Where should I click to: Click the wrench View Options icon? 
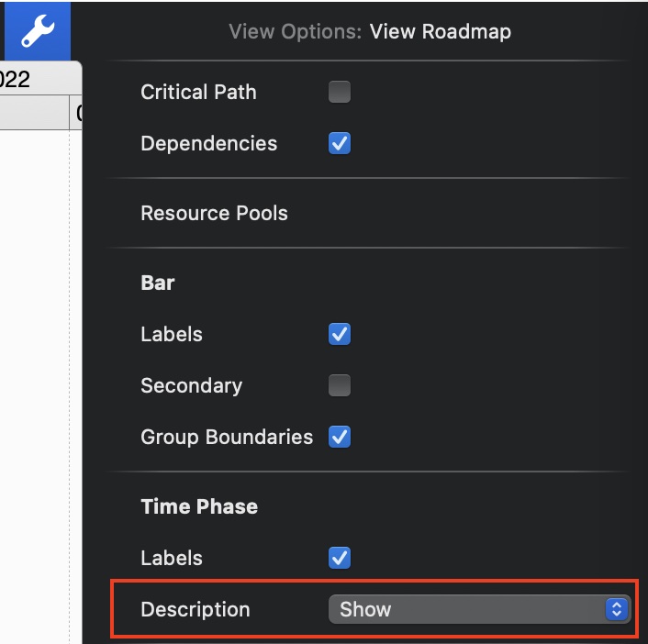click(37, 31)
